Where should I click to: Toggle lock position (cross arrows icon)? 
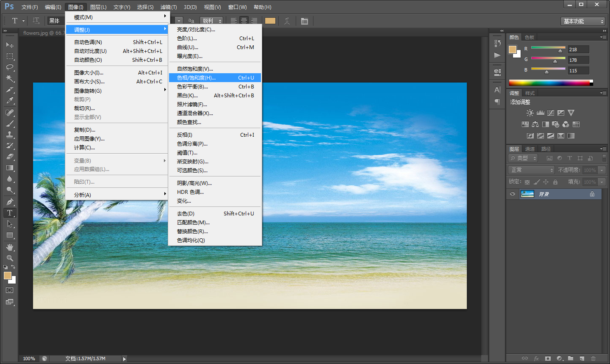[x=546, y=182]
